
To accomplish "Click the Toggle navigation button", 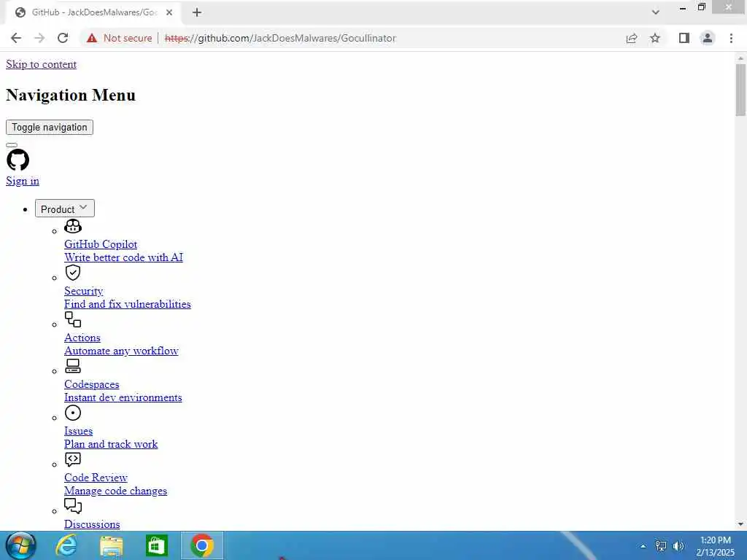I will [x=50, y=127].
